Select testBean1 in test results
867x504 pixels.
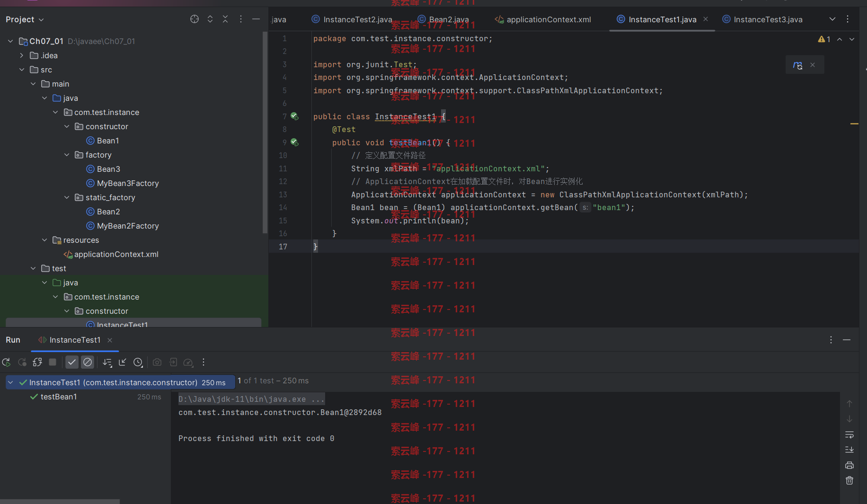[59, 397]
